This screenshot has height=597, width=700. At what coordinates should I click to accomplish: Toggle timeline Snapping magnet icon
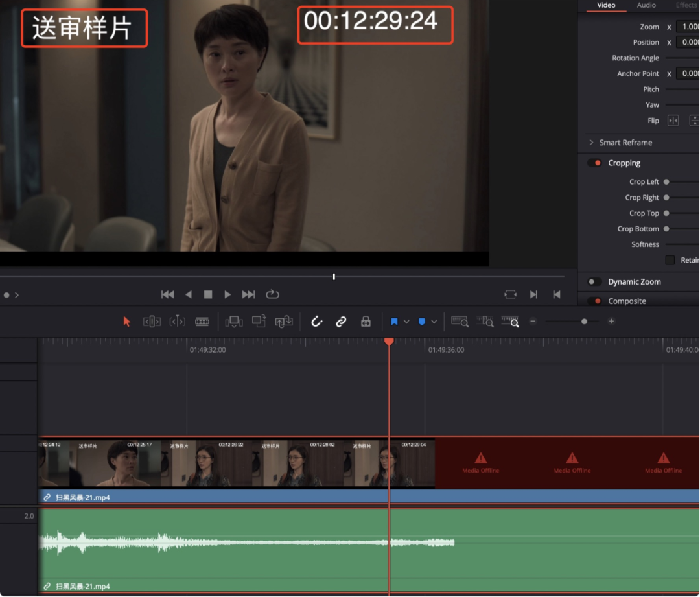pos(316,322)
